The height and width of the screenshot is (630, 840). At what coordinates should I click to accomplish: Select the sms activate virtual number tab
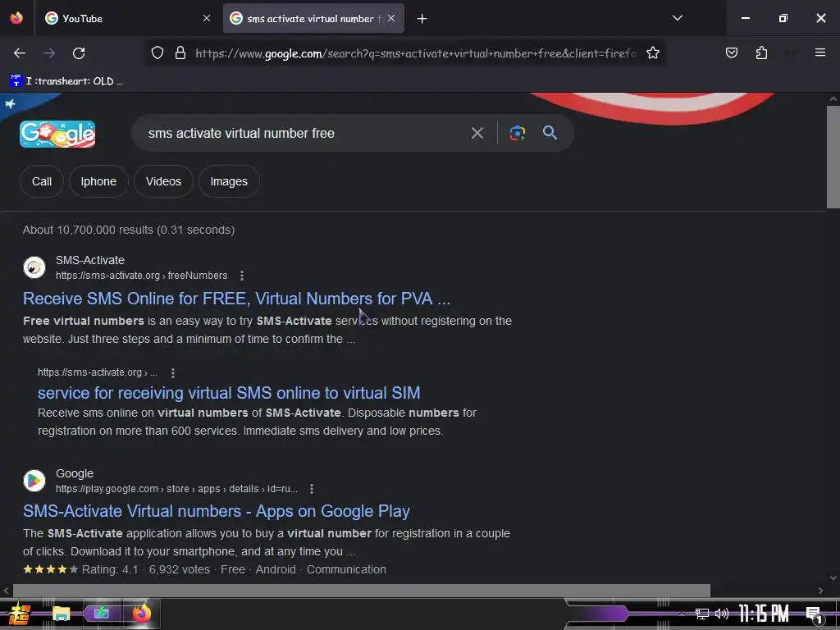tap(314, 18)
